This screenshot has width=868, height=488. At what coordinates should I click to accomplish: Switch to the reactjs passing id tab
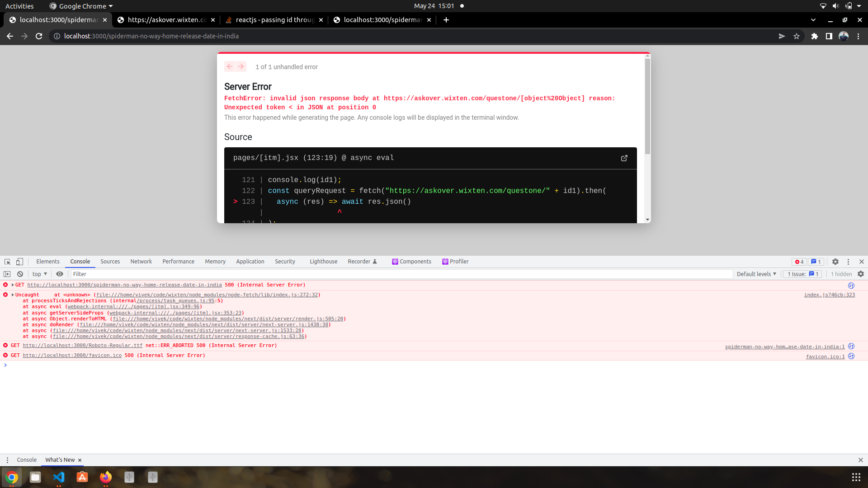click(274, 20)
